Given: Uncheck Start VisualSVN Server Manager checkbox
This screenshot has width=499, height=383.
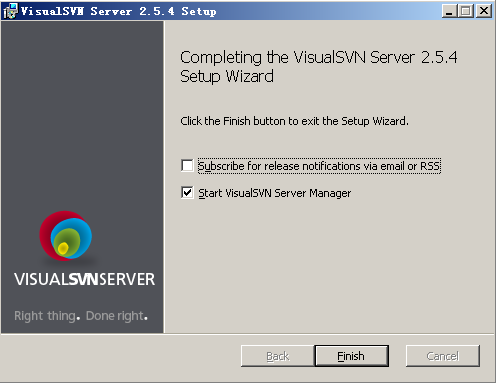Looking at the screenshot, I should pyautogui.click(x=187, y=193).
